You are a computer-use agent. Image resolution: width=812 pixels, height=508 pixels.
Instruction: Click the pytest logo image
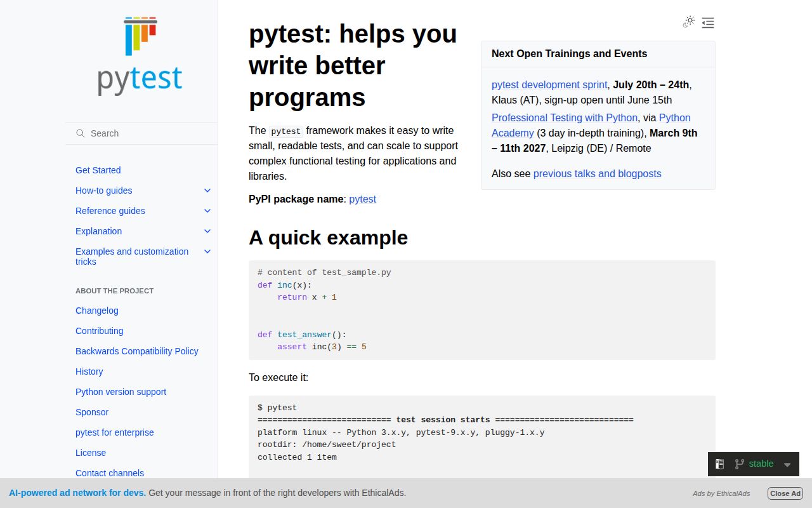pyautogui.click(x=140, y=57)
